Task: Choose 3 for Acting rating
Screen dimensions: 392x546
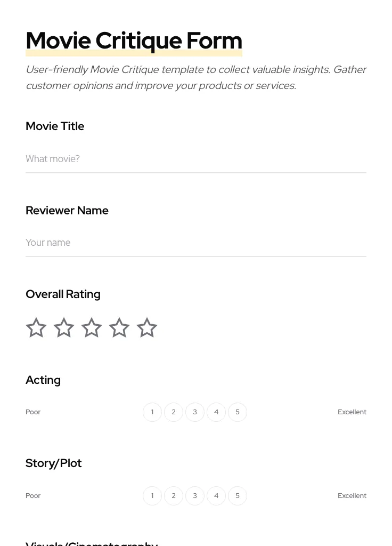Action: pyautogui.click(x=195, y=412)
